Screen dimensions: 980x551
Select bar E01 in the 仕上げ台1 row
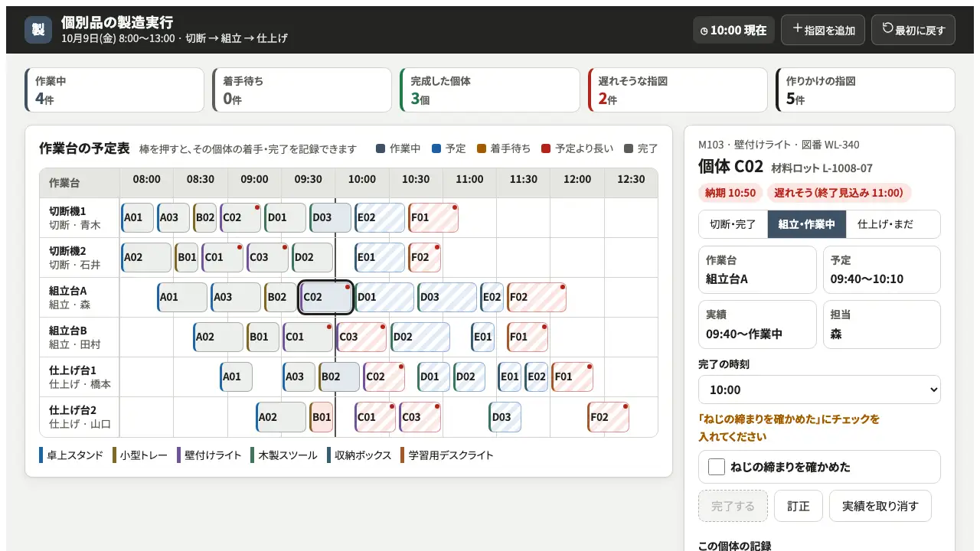point(510,377)
